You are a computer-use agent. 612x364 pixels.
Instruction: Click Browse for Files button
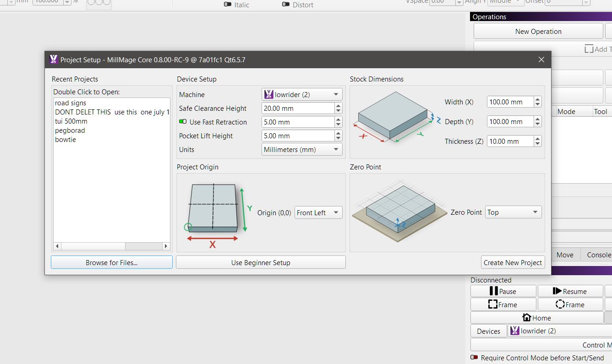(111, 262)
